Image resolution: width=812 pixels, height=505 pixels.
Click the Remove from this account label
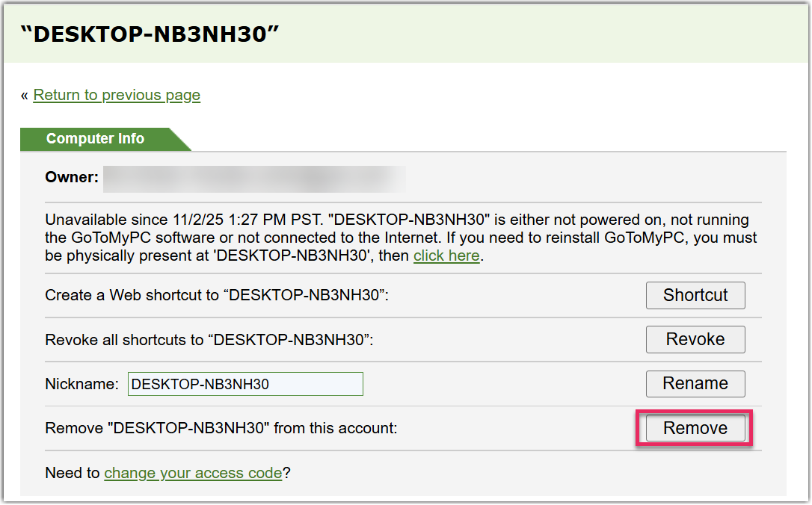pos(221,428)
